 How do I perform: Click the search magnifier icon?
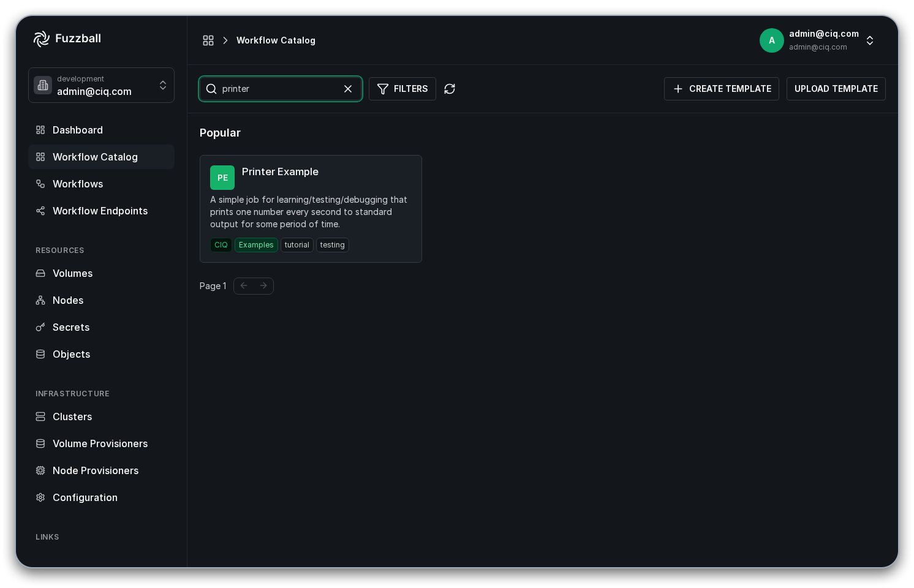point(211,89)
